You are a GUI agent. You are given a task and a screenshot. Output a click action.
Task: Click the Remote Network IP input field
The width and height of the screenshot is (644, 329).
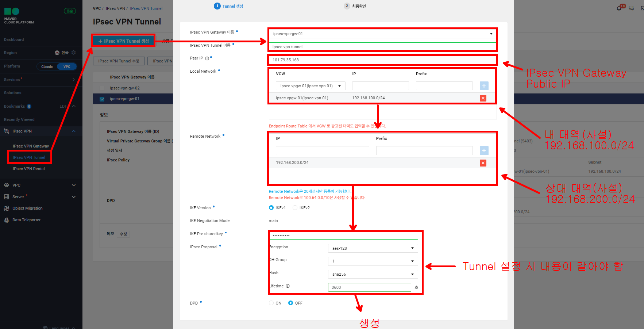coord(323,150)
